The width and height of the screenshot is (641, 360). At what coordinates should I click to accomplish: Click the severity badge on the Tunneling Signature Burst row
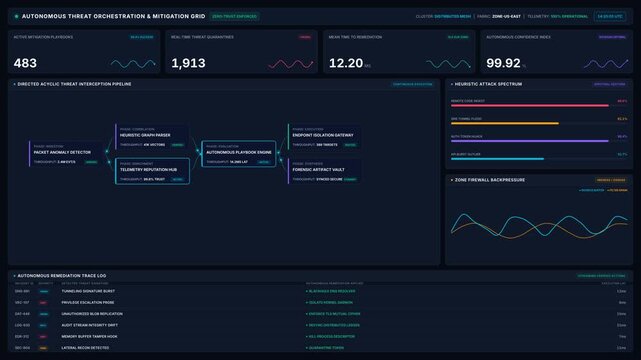[44, 291]
